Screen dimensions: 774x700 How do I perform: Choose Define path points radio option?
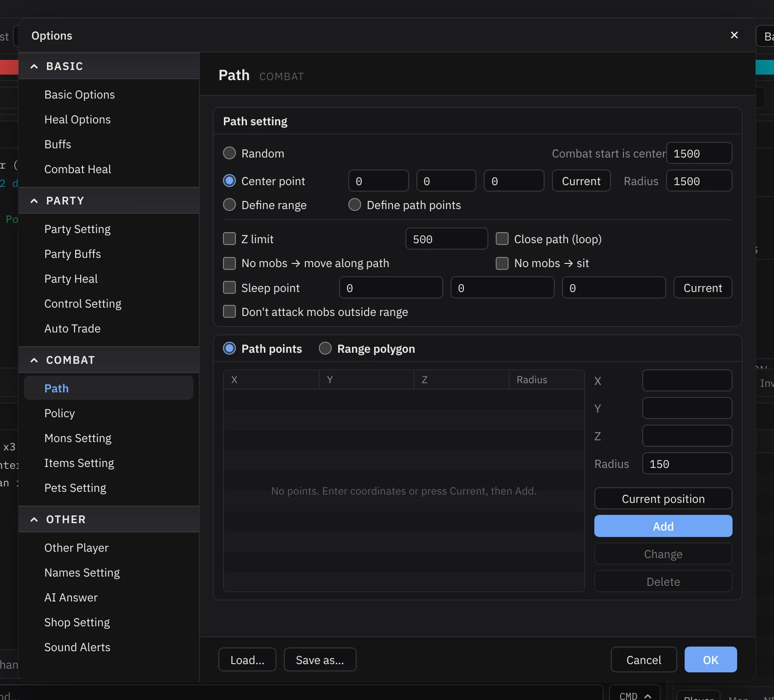355,204
